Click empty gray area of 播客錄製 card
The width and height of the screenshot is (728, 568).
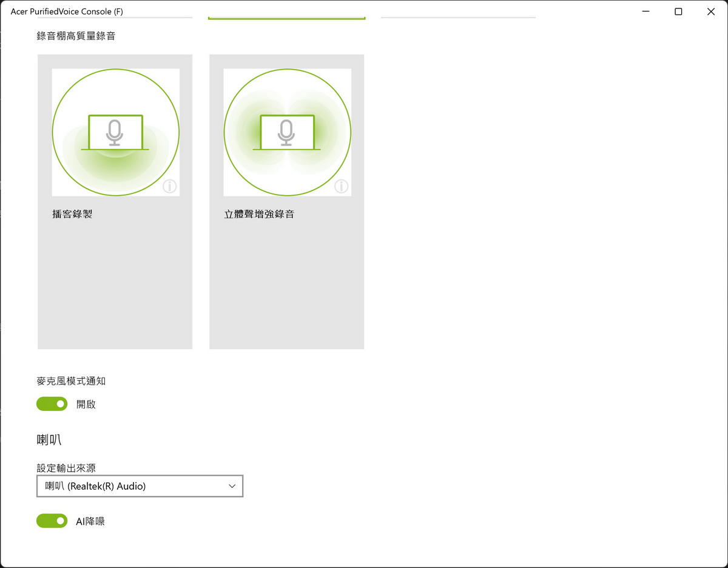pyautogui.click(x=115, y=285)
